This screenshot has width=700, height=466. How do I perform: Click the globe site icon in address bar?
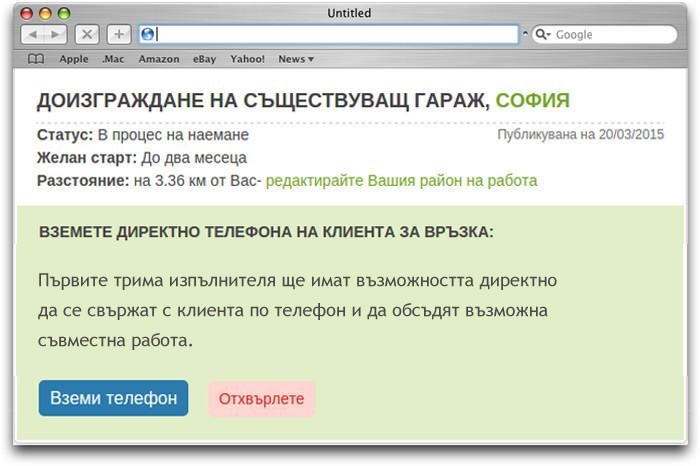click(x=148, y=34)
